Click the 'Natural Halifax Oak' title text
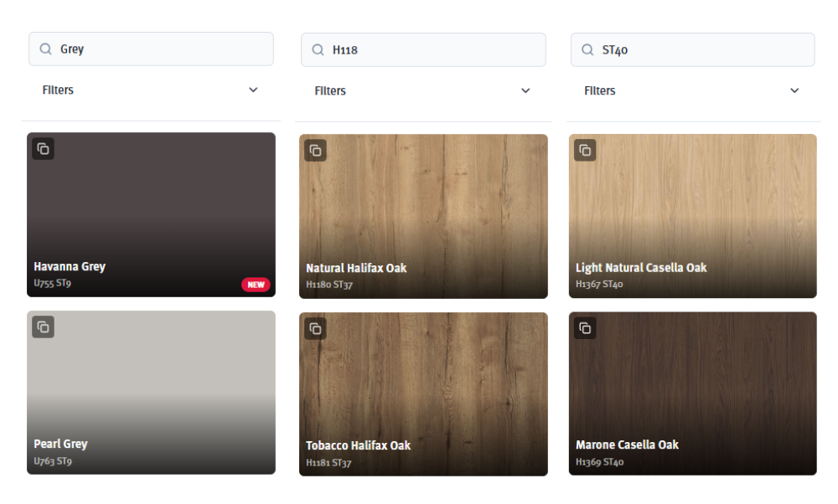 356,268
